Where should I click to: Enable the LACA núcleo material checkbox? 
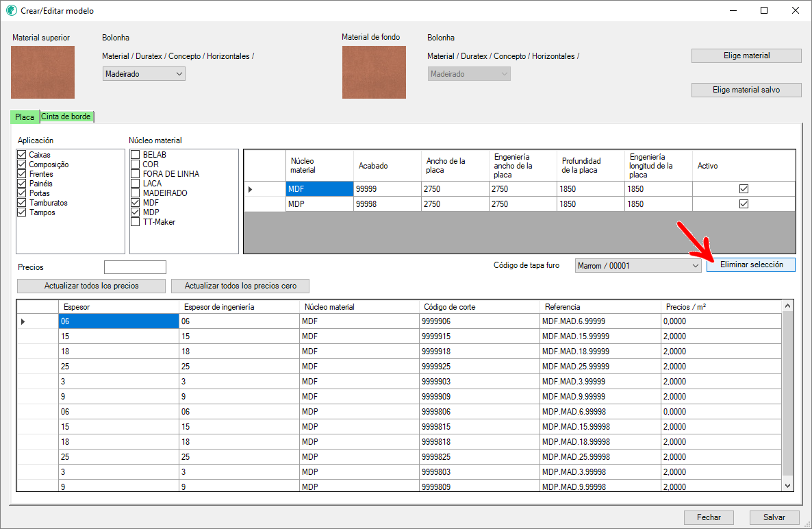pos(136,184)
